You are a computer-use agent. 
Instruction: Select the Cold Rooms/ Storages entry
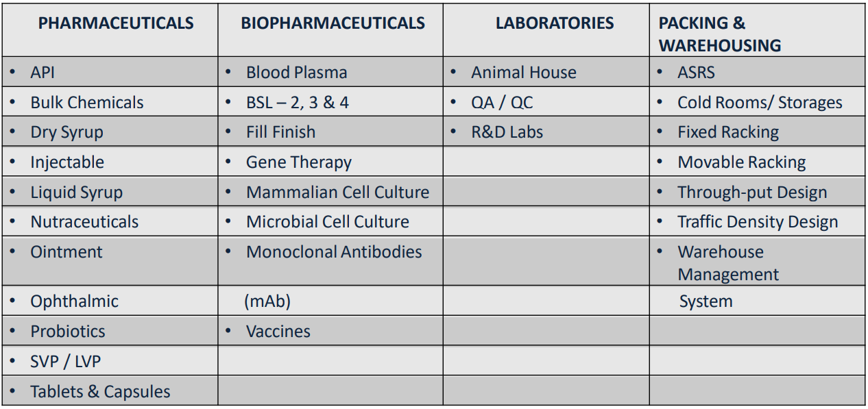759,103
